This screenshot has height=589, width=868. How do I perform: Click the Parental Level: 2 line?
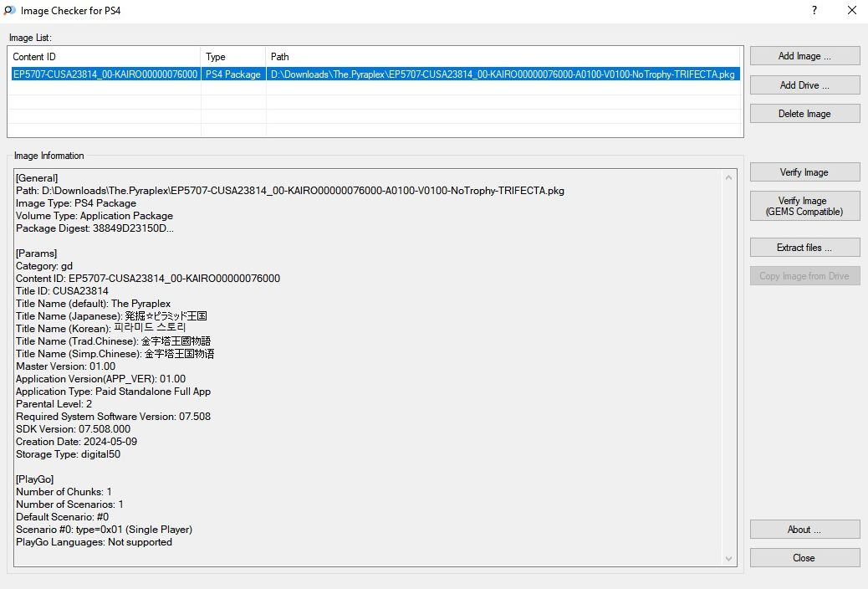pyautogui.click(x=54, y=404)
